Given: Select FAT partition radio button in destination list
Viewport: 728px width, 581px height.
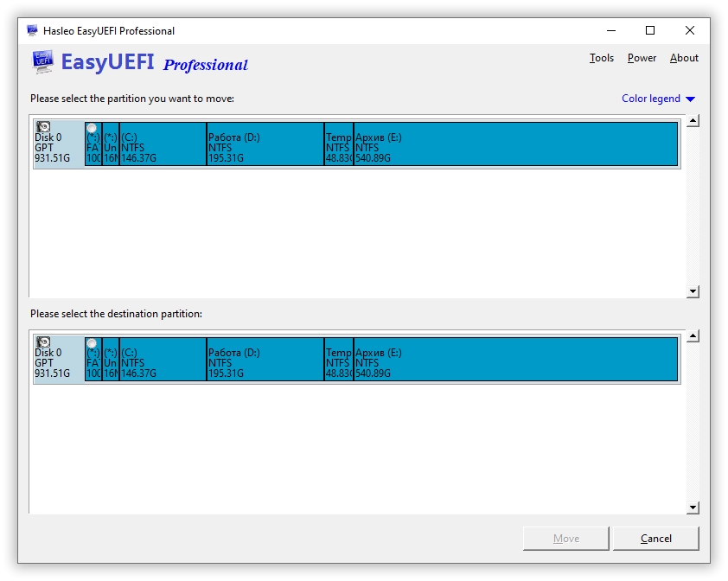Looking at the screenshot, I should click(92, 344).
